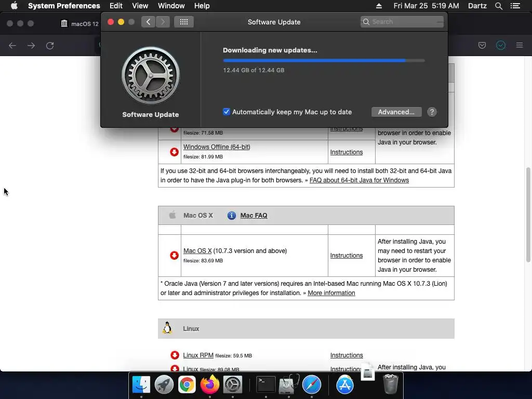Click the page vertical scrollbar
532x399 pixels.
coord(528,215)
